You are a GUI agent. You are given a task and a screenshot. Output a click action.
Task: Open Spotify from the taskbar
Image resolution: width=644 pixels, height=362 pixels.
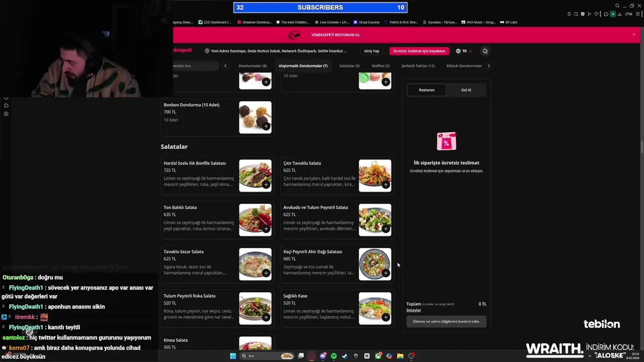(334, 356)
